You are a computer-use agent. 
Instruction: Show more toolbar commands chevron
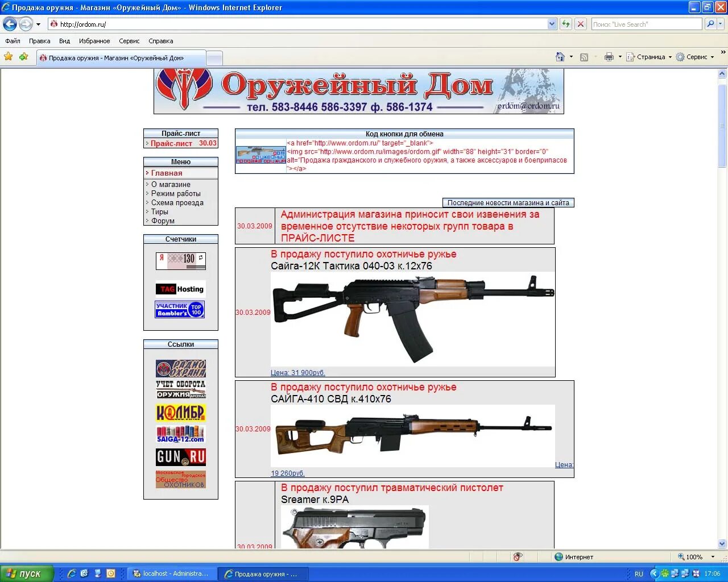coord(723,52)
